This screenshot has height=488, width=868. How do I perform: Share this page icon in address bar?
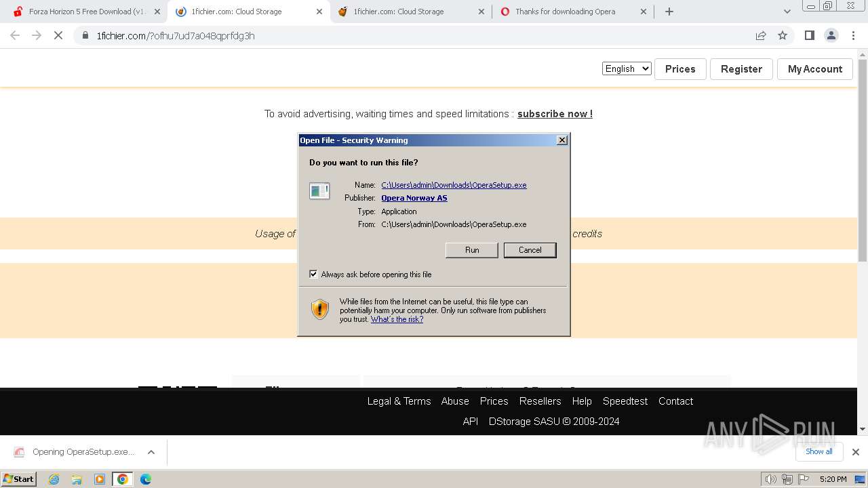tap(761, 35)
